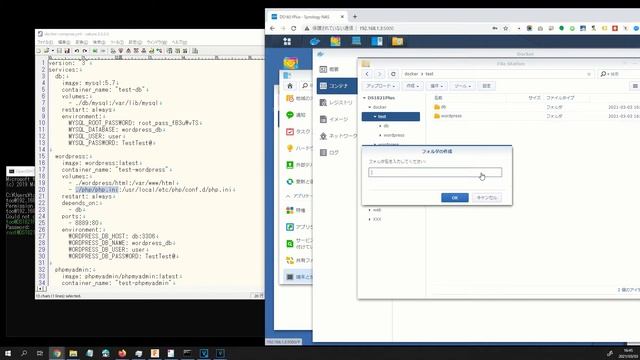This screenshot has height=360, width=640.
Task: Open the sakura editor Window menu
Action: pyautogui.click(x=157, y=42)
